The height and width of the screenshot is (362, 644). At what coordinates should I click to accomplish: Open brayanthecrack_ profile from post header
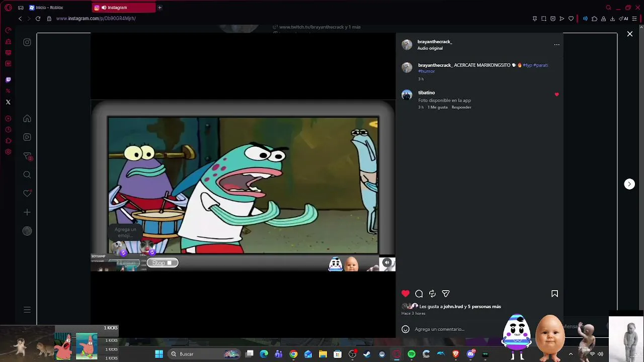(435, 42)
